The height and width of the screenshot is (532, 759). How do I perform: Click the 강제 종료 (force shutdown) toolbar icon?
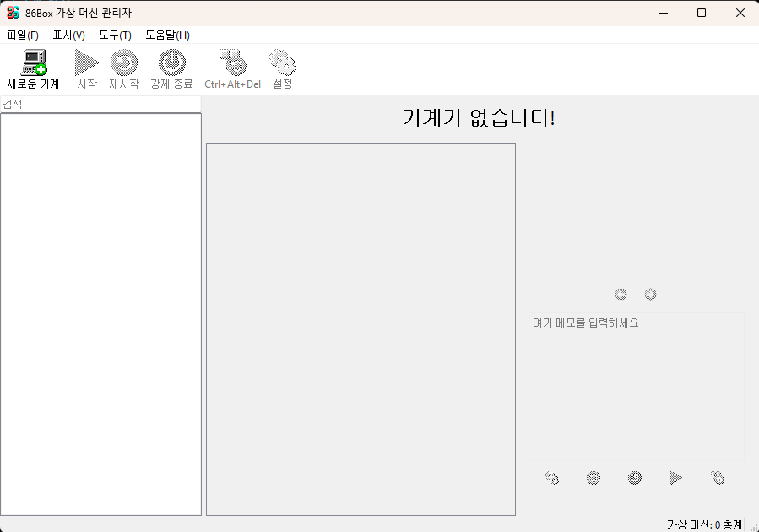[172, 63]
